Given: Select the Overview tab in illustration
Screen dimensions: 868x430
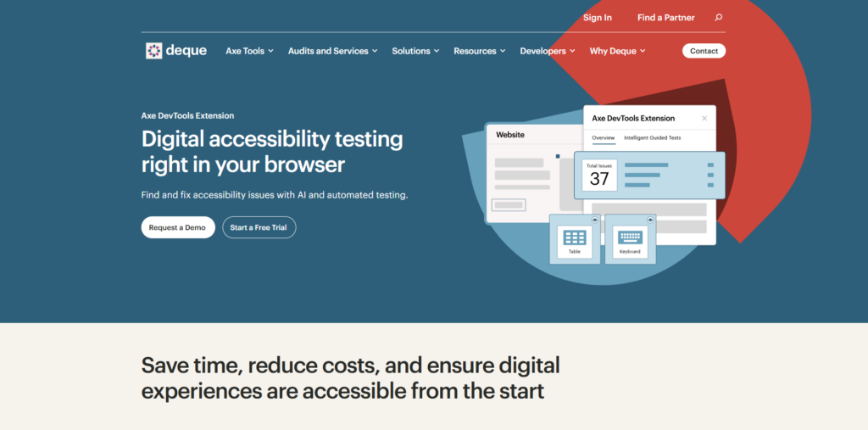Looking at the screenshot, I should (604, 138).
